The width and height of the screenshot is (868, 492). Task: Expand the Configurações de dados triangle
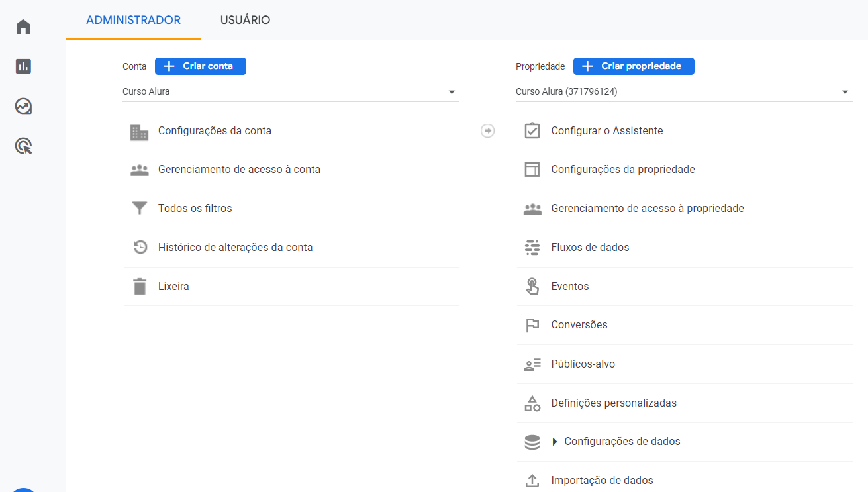coord(555,442)
